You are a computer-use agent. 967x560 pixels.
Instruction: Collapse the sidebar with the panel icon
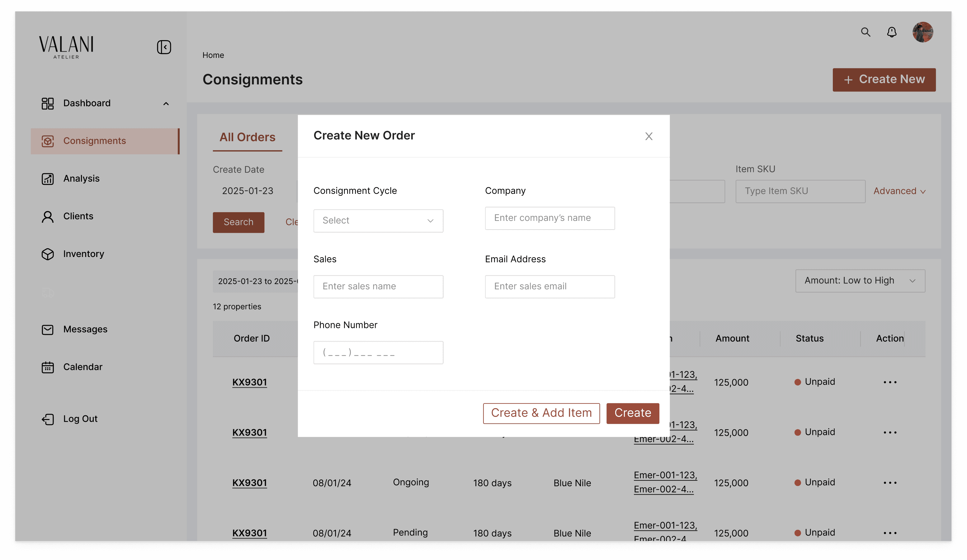[x=164, y=47]
